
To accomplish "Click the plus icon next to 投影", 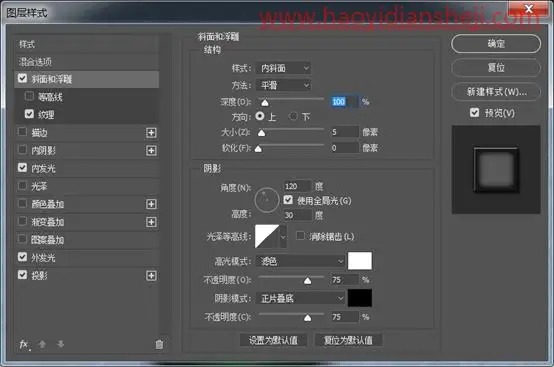I will (151, 276).
